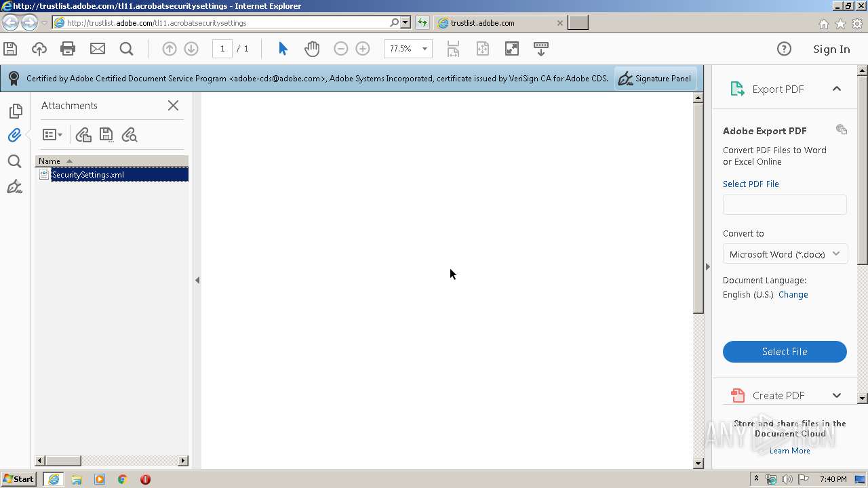Expand the Create PDF section
The height and width of the screenshot is (488, 868).
click(837, 395)
